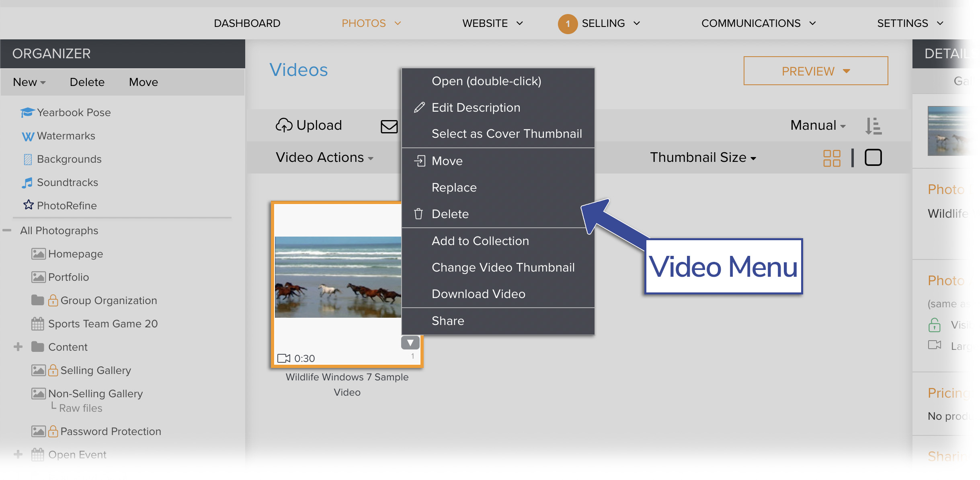
Task: Expand the Open Event tree node
Action: click(x=18, y=454)
